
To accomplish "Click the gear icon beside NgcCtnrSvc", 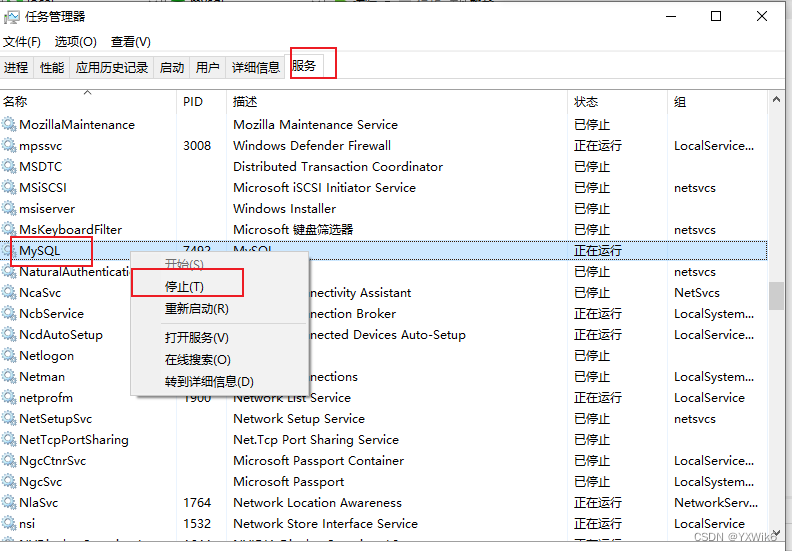I will 9,461.
